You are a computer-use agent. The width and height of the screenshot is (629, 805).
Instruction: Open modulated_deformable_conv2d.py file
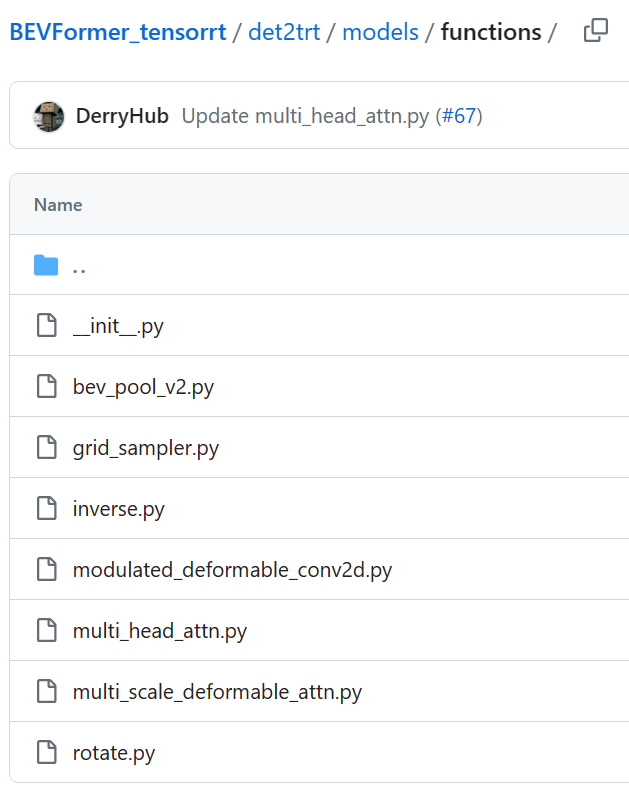pyautogui.click(x=232, y=571)
